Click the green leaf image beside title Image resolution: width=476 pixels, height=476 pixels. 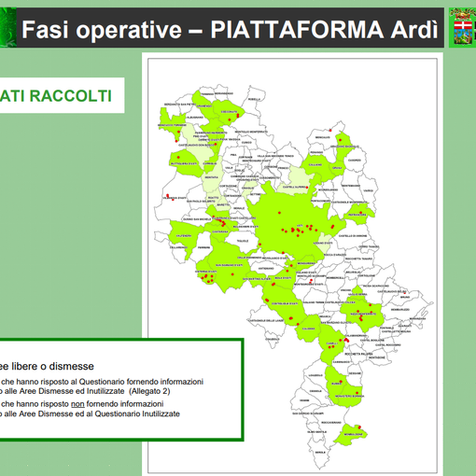point(8,28)
